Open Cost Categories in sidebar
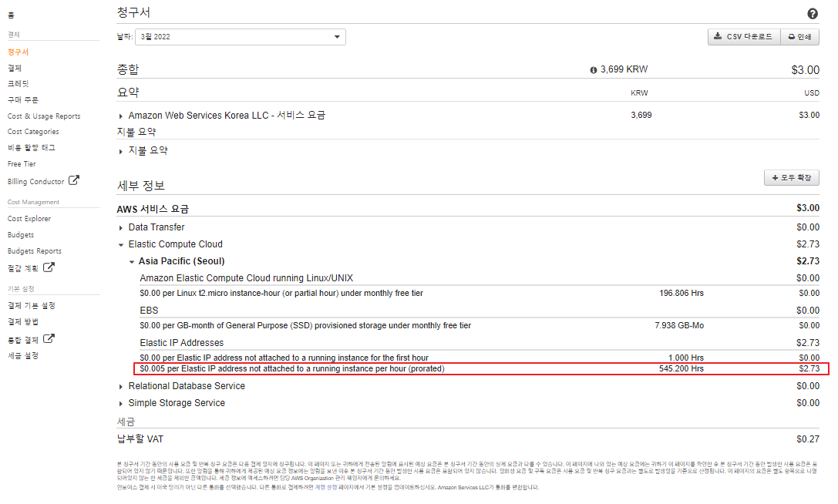 [x=33, y=132]
